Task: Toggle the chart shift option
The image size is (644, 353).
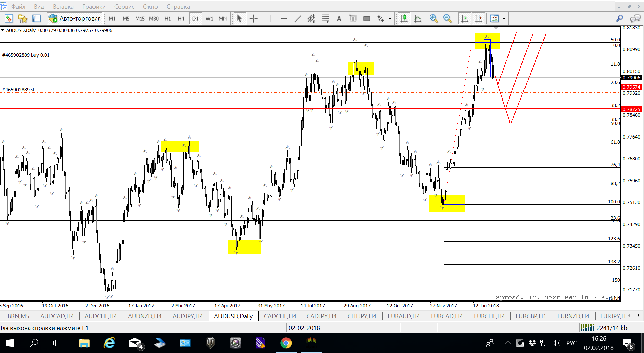Action: (478, 19)
